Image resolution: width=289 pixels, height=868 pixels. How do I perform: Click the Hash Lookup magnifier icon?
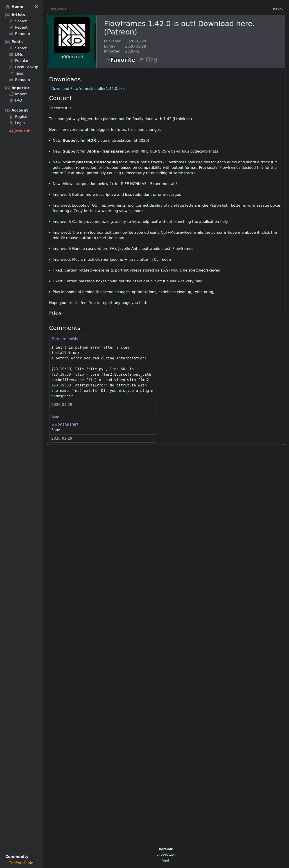coord(11,67)
